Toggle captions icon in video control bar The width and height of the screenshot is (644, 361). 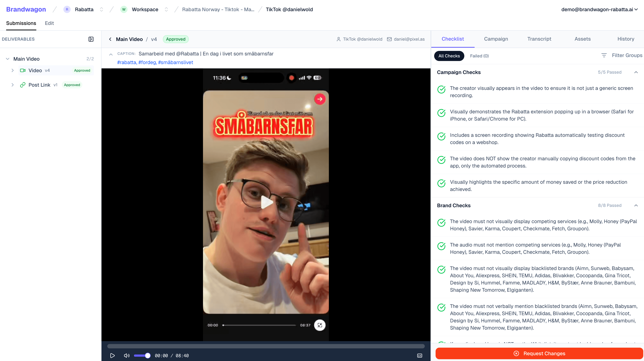420,356
